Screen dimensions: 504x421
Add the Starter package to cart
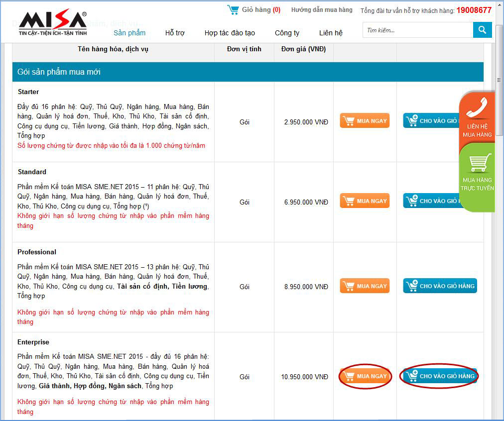[431, 121]
